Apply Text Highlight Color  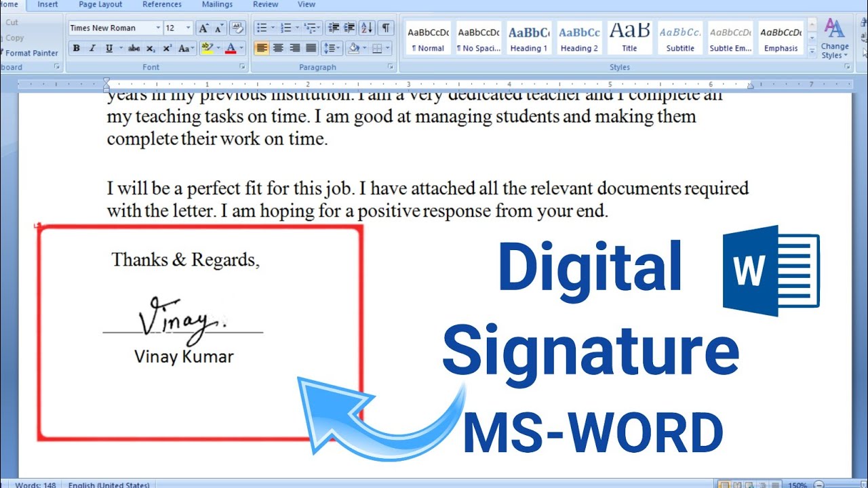point(207,48)
